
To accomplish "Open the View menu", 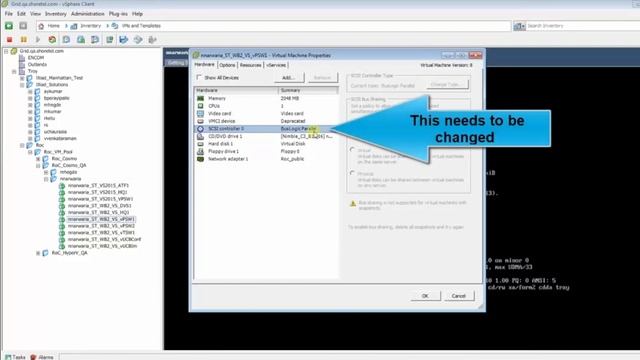I will click(x=36, y=14).
